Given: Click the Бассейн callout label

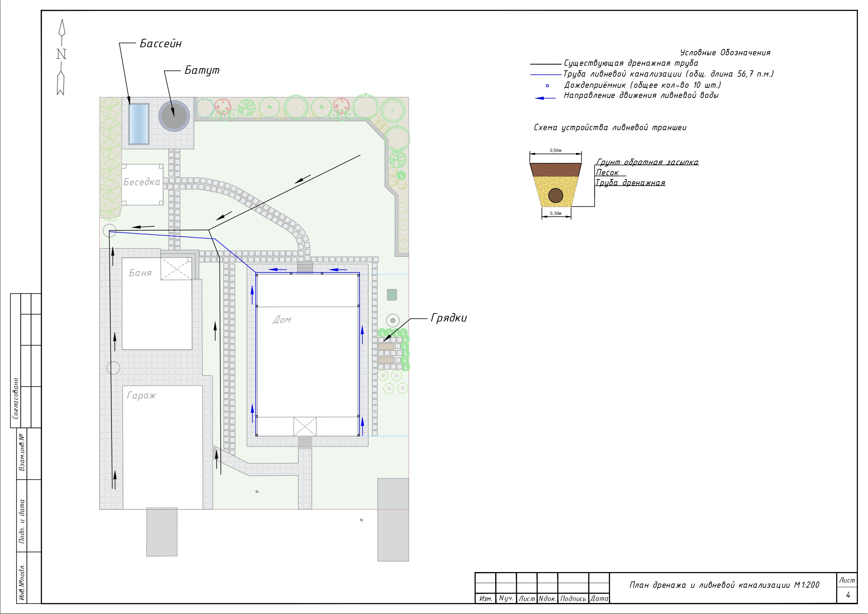Looking at the screenshot, I should click(x=161, y=44).
